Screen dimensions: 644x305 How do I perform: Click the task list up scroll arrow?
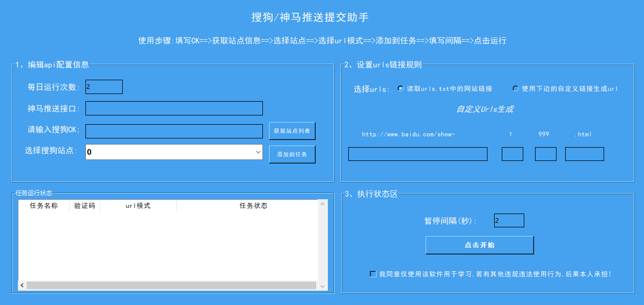pyautogui.click(x=323, y=204)
